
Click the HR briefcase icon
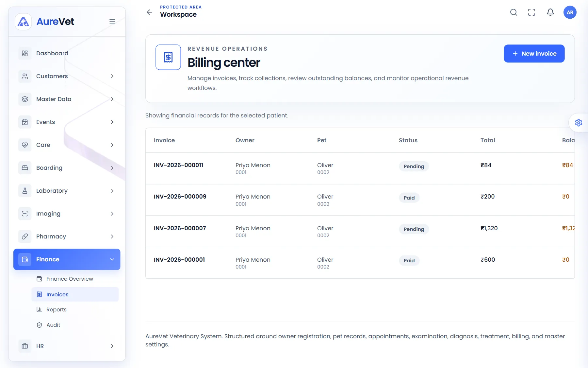25,346
